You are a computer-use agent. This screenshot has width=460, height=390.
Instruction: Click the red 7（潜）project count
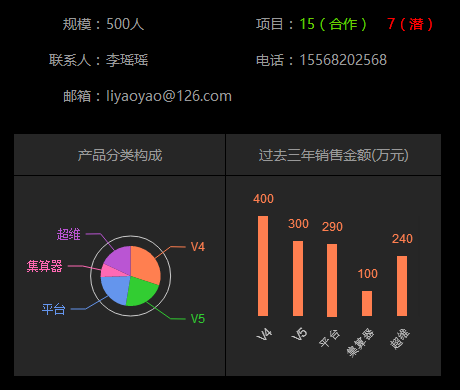coord(410,24)
